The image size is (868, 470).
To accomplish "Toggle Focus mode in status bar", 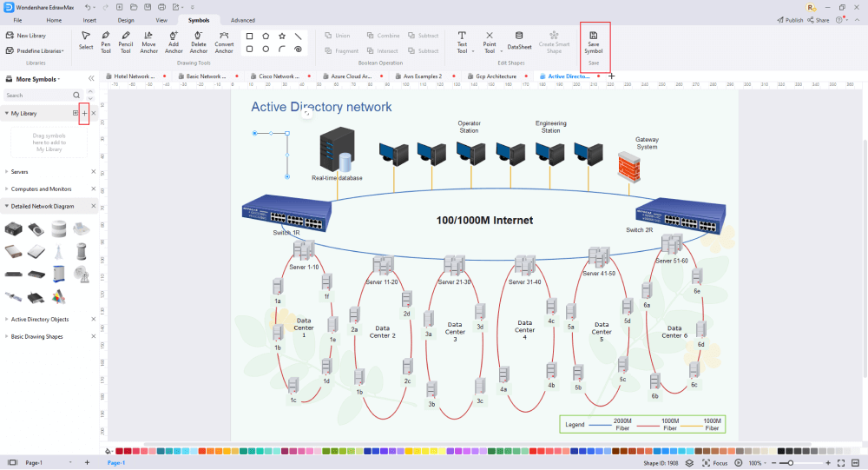I will pos(715,463).
